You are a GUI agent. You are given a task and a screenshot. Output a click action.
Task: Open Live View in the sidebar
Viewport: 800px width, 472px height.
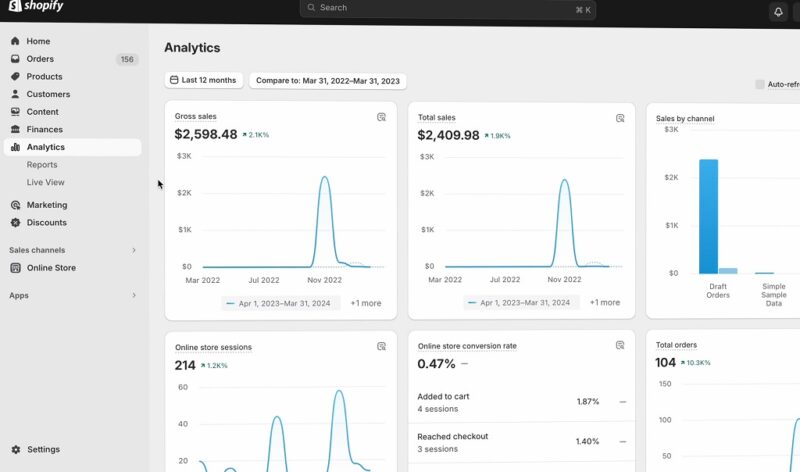(46, 182)
